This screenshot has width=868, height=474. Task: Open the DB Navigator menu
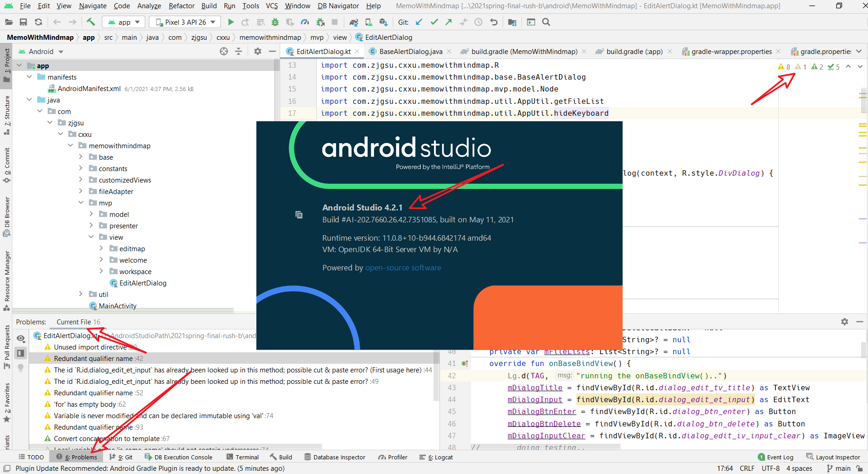338,6
